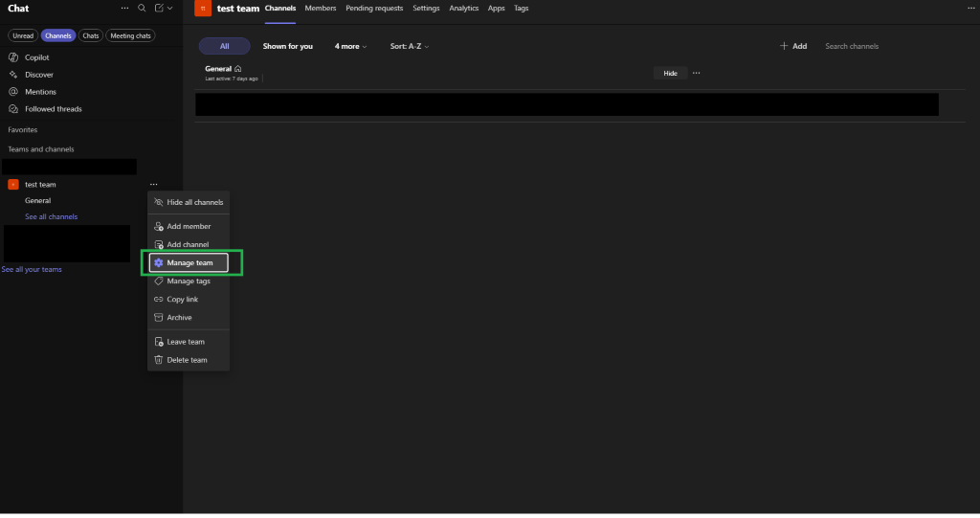Click the Copy link chain icon
The width and height of the screenshot is (980, 518).
pyautogui.click(x=159, y=300)
